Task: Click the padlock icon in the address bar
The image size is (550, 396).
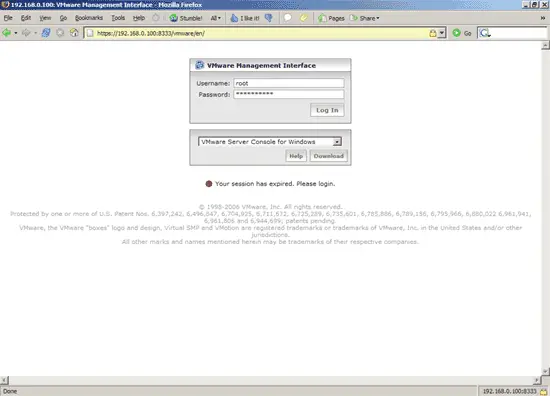Action: click(432, 33)
